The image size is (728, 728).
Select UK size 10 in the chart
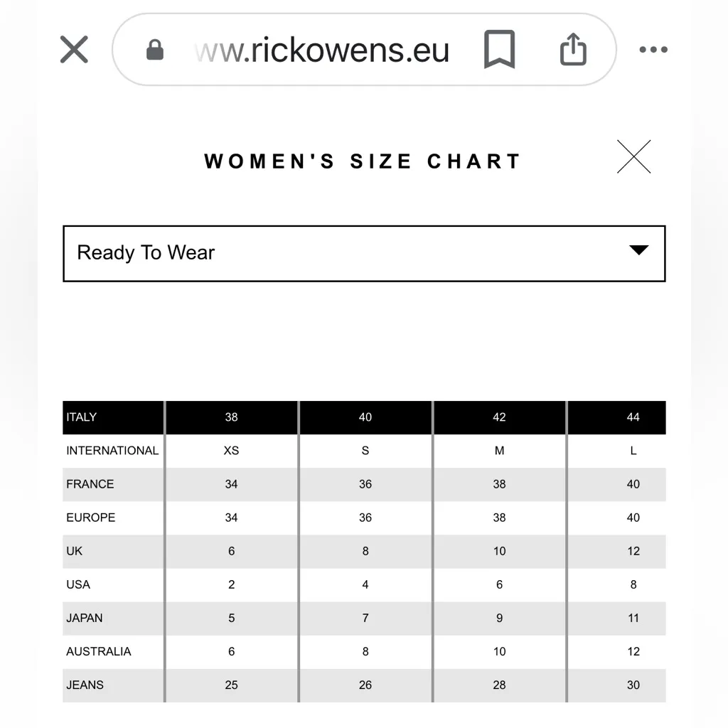click(499, 551)
